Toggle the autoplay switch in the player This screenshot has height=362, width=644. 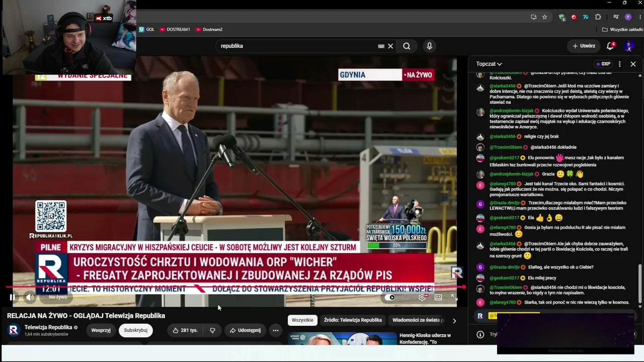tap(390, 297)
